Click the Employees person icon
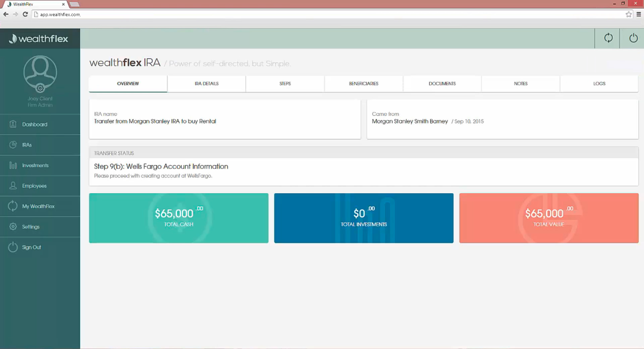Image resolution: width=644 pixels, height=349 pixels. click(x=13, y=186)
